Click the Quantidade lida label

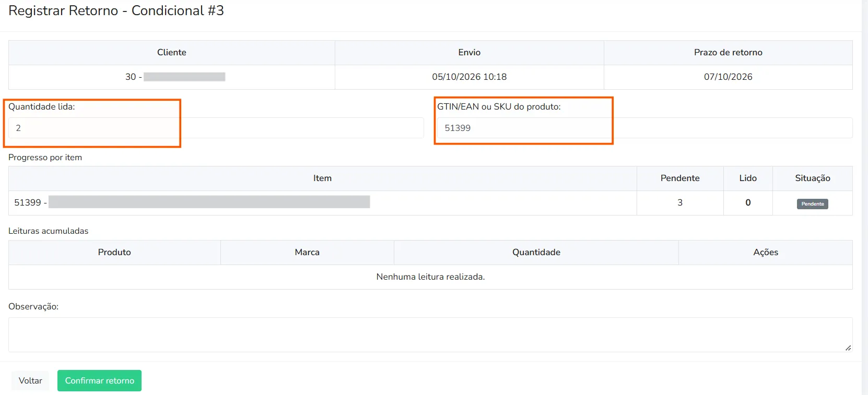pos(42,106)
